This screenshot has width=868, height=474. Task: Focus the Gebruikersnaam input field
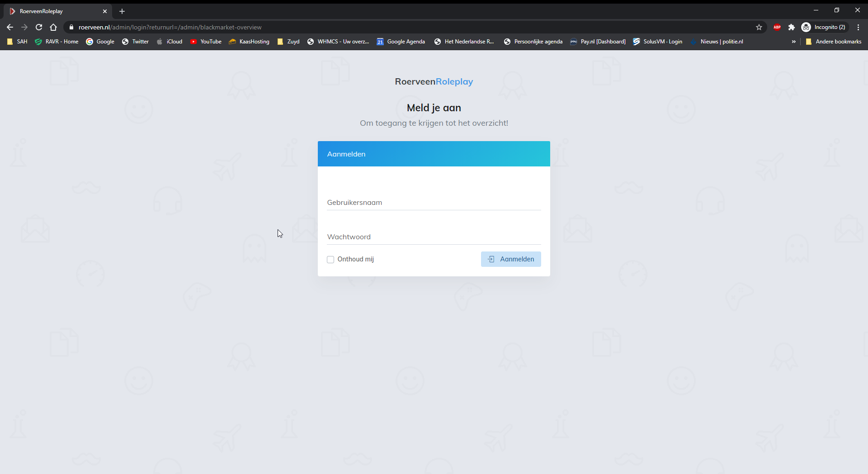(434, 203)
